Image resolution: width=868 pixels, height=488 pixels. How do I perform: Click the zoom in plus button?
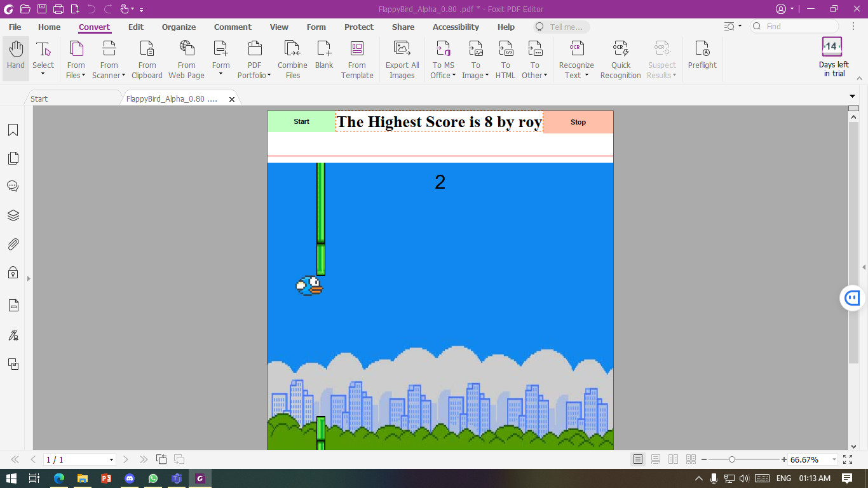pyautogui.click(x=784, y=459)
